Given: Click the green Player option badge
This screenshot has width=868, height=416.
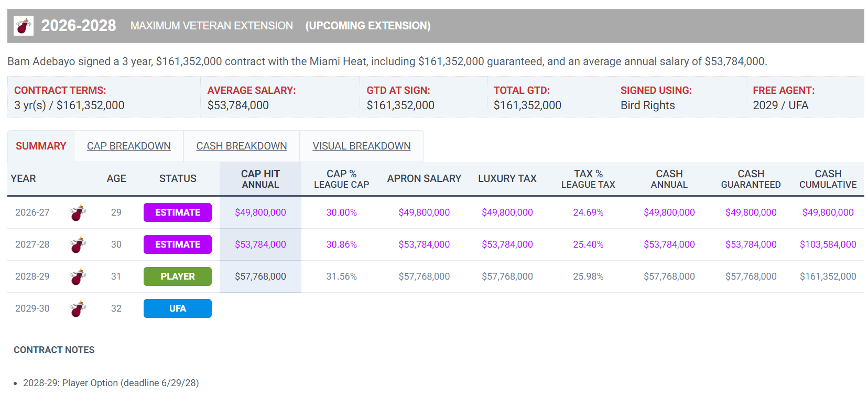Looking at the screenshot, I should (177, 276).
